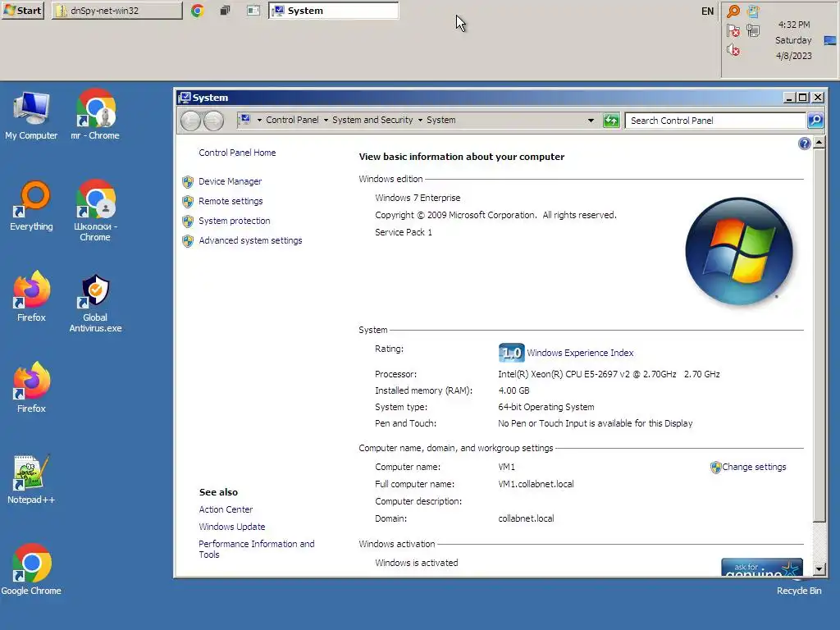This screenshot has width=840, height=630.
Task: Click Change settings link
Action: pos(754,467)
